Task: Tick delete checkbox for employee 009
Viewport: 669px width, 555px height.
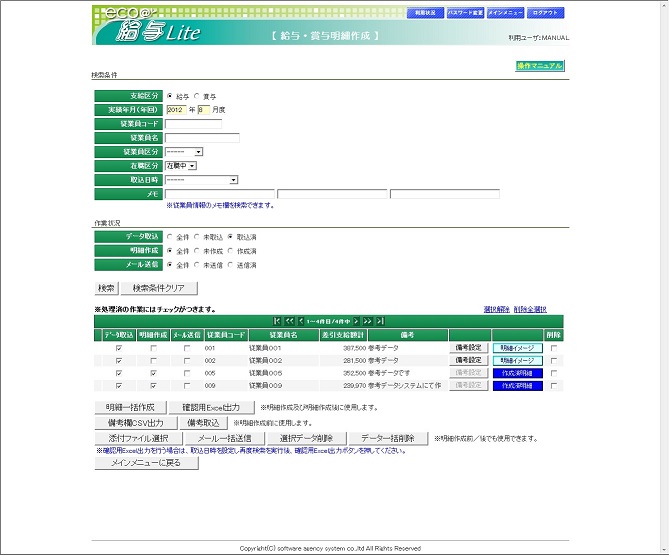Action: 554,386
